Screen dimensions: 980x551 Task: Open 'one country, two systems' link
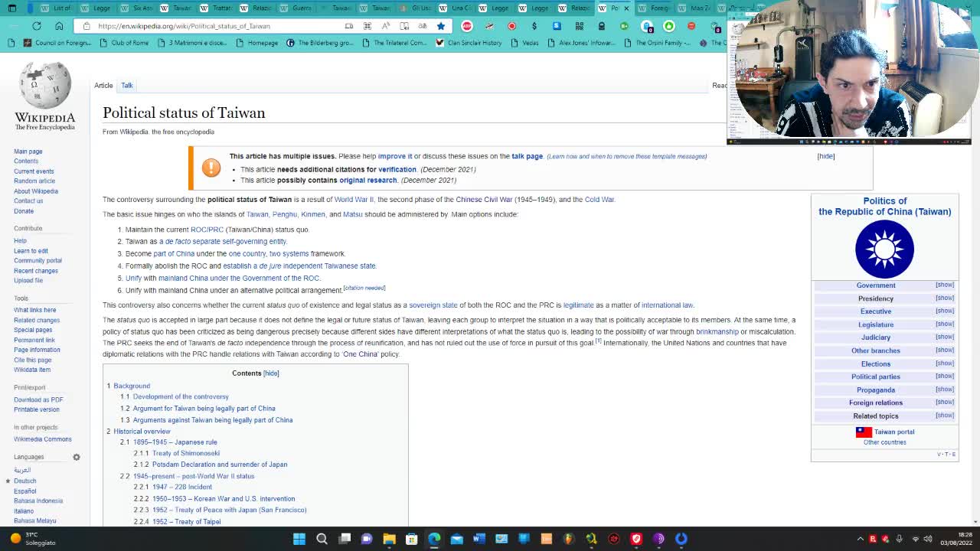coord(269,254)
